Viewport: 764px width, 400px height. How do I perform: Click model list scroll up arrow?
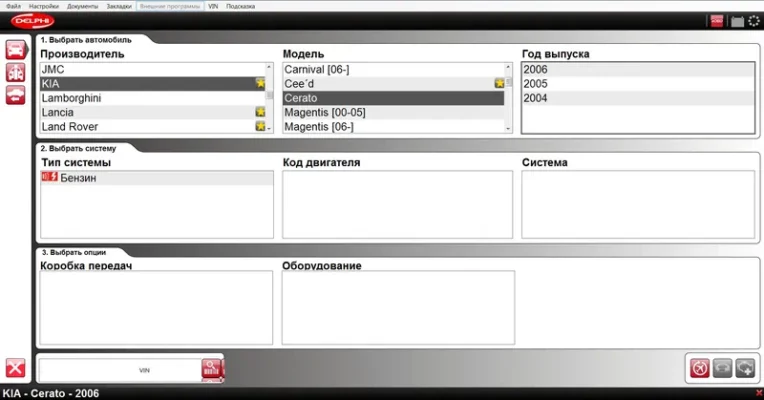pyautogui.click(x=508, y=66)
